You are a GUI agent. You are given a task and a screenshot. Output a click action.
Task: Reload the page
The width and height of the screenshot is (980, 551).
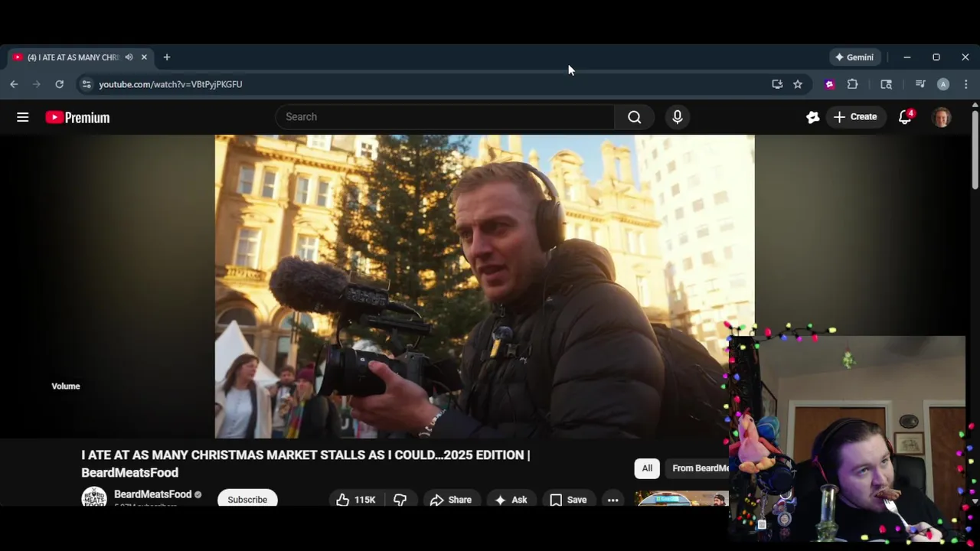point(59,84)
